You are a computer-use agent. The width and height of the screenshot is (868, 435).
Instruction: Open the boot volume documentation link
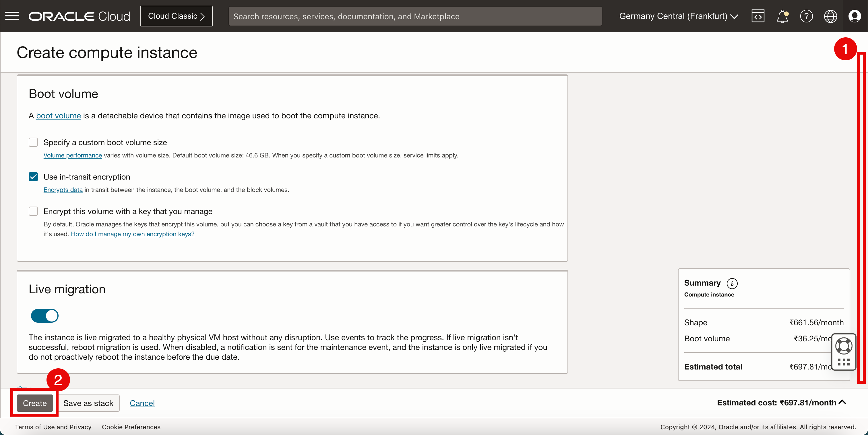click(x=58, y=116)
